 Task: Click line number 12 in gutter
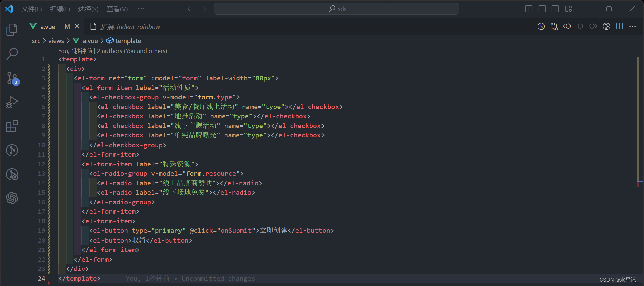[x=41, y=164]
